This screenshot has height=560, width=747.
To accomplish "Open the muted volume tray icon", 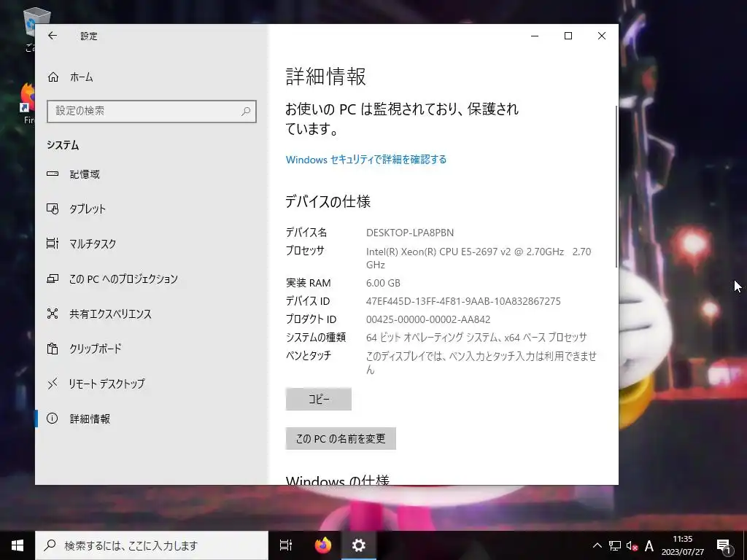I will click(x=632, y=545).
